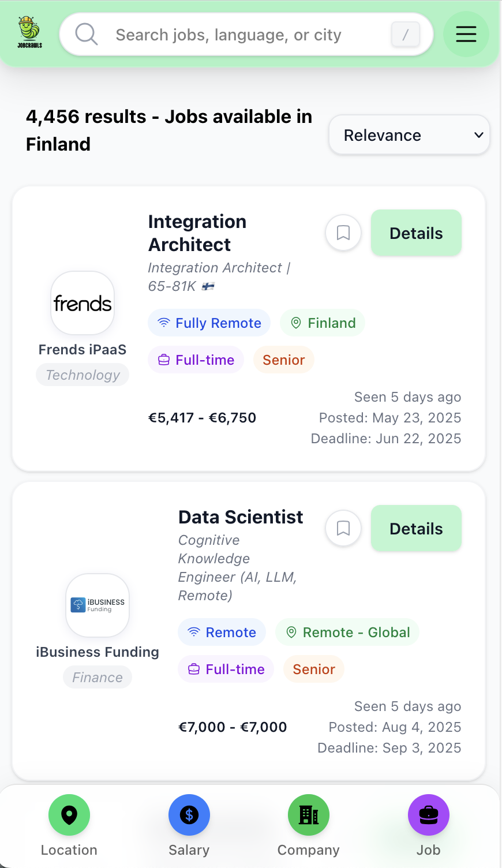Bookmark the Data Scientist job

pyautogui.click(x=343, y=529)
